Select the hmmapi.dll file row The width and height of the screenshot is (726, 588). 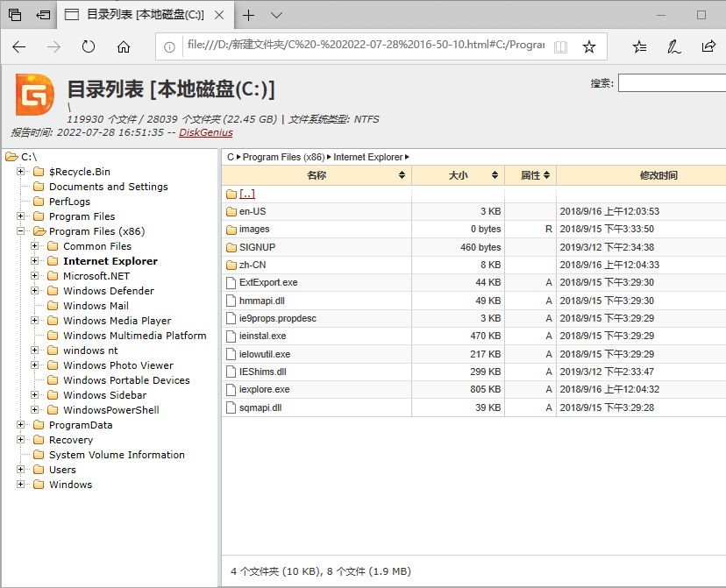click(x=473, y=301)
